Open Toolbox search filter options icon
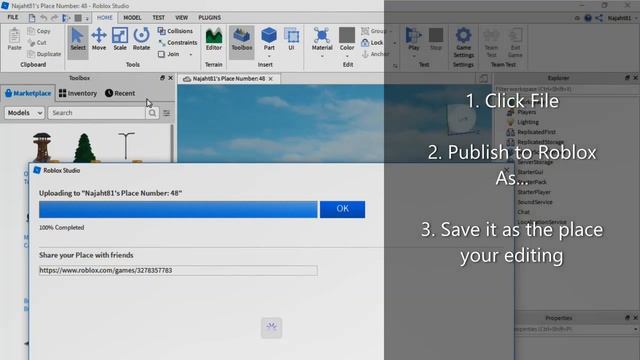 click(167, 113)
